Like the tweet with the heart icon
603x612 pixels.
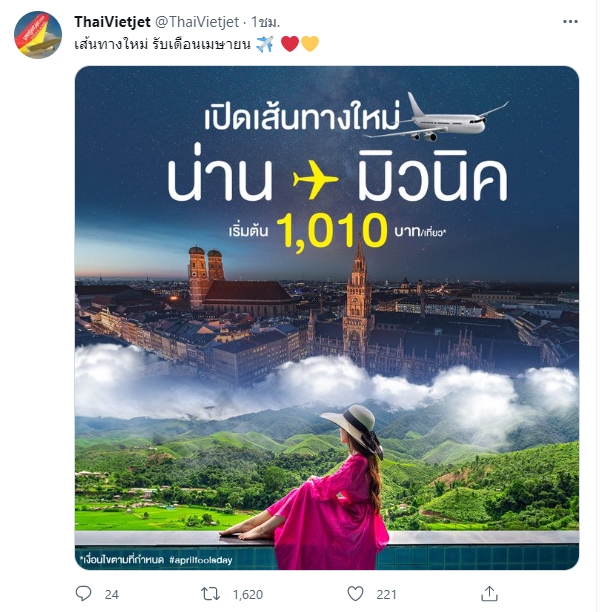355,594
